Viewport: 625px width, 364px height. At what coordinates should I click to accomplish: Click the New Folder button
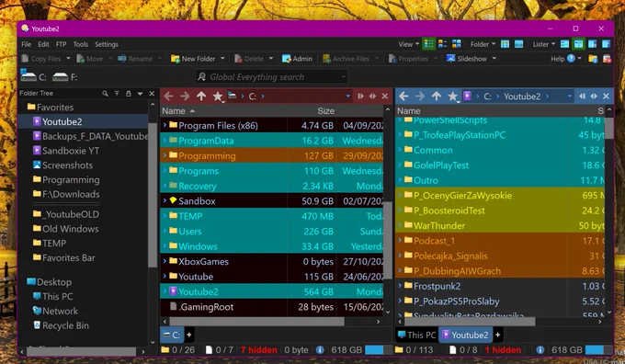193,59
